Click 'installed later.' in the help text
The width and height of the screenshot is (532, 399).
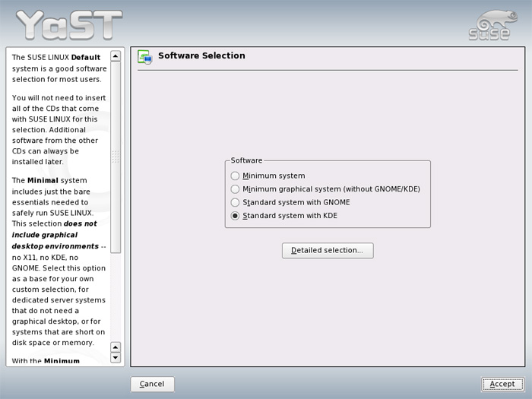click(38, 162)
